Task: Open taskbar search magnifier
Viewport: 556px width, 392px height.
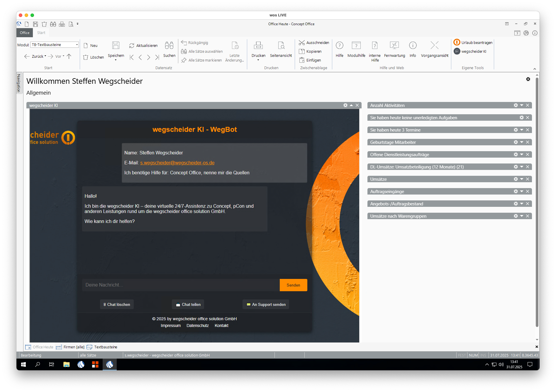Action: [x=38, y=364]
